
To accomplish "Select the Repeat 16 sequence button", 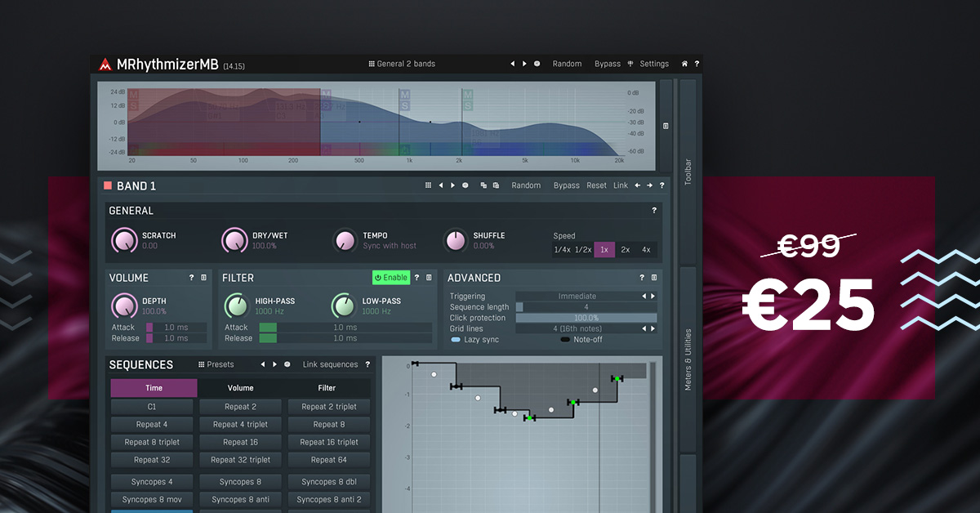I will pos(241,442).
